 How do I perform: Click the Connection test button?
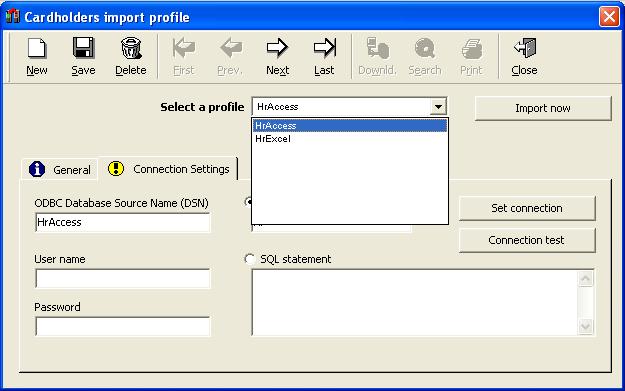point(527,240)
